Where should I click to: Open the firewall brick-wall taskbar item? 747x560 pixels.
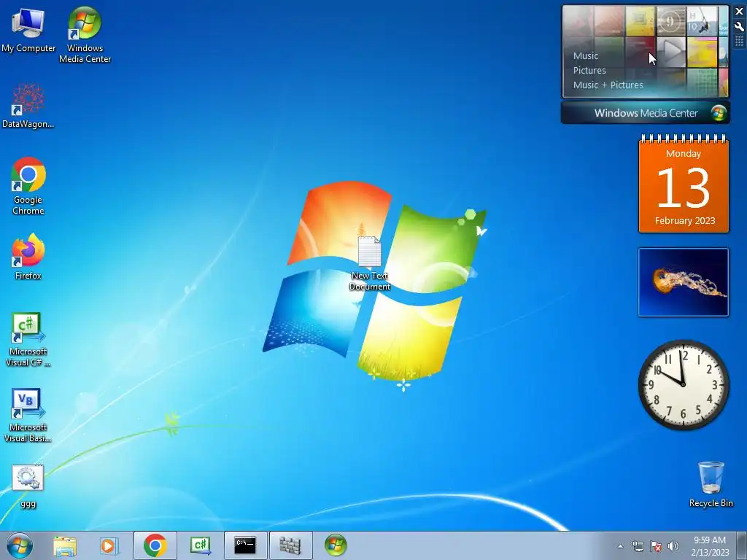pos(290,545)
